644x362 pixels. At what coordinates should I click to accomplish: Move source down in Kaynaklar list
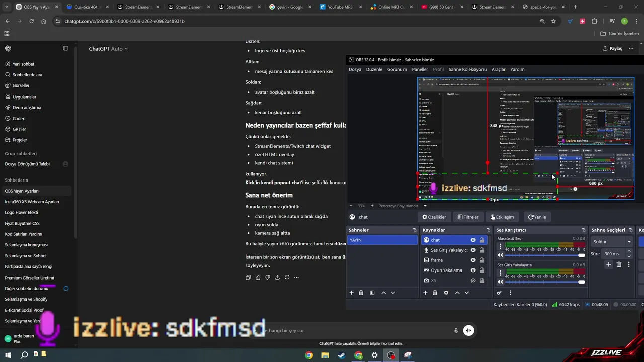(467, 293)
